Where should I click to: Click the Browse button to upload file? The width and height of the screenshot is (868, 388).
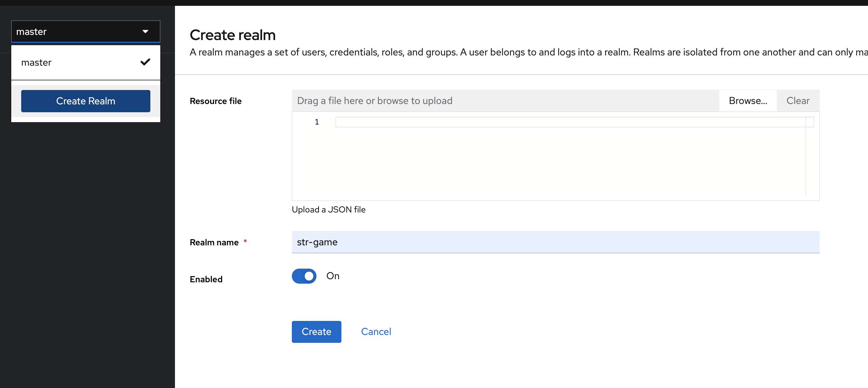pos(748,101)
